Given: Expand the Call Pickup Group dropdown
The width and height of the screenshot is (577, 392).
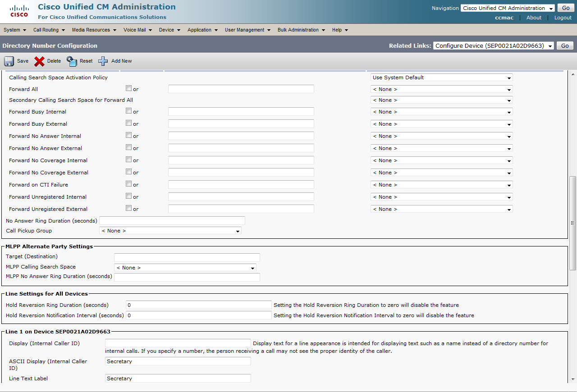Looking at the screenshot, I should click(x=170, y=231).
